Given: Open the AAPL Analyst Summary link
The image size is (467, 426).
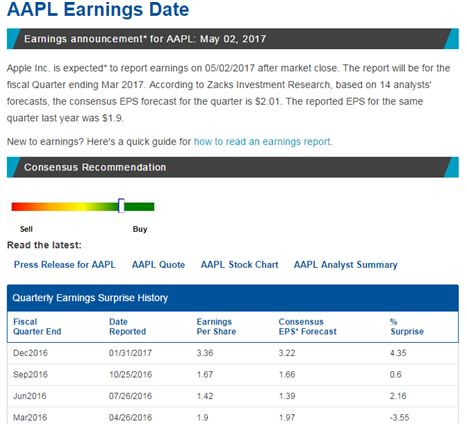Looking at the screenshot, I should (x=346, y=265).
